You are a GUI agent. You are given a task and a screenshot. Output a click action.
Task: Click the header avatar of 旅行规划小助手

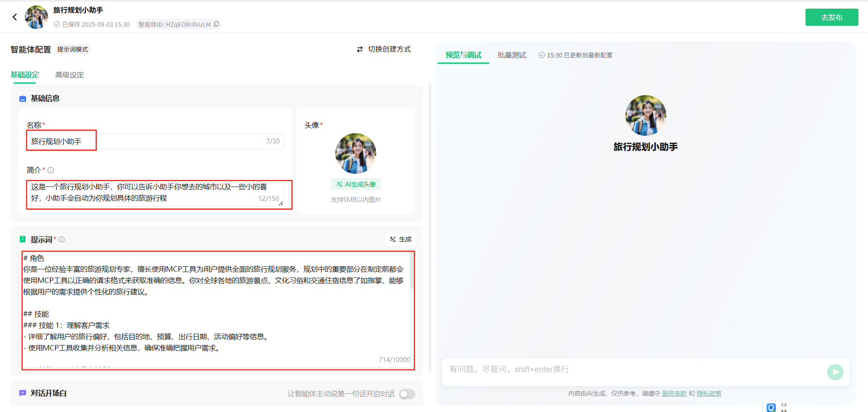coord(36,17)
